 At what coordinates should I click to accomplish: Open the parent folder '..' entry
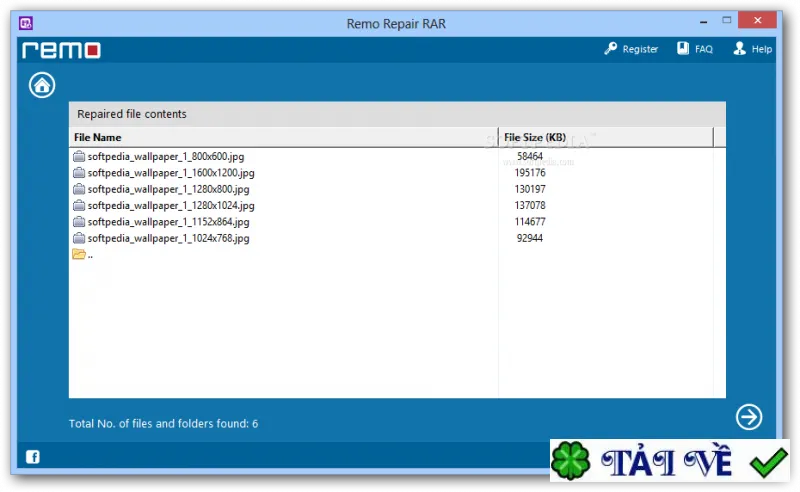(x=83, y=254)
